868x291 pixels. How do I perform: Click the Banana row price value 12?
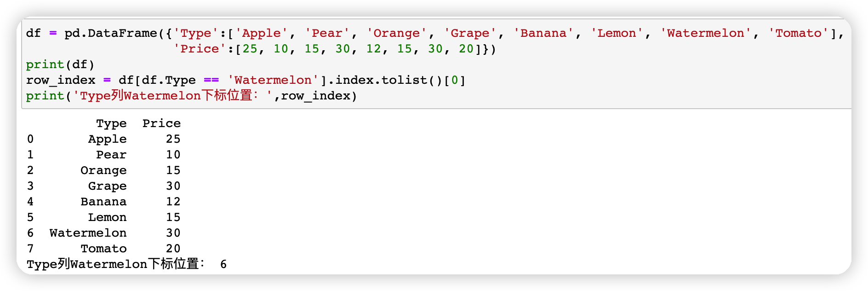[173, 202]
